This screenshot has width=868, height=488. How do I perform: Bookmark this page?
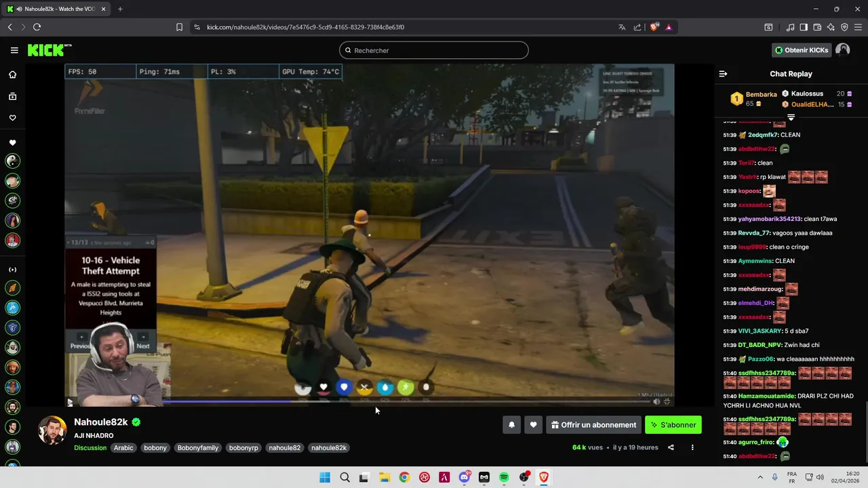[179, 27]
